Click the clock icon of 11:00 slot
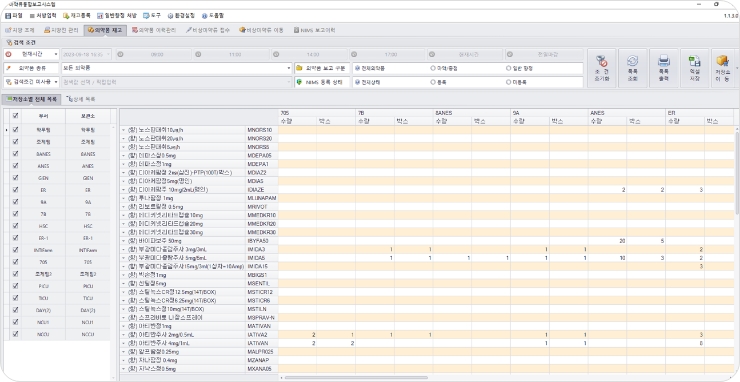Screen dimensions: 740x382 198,54
